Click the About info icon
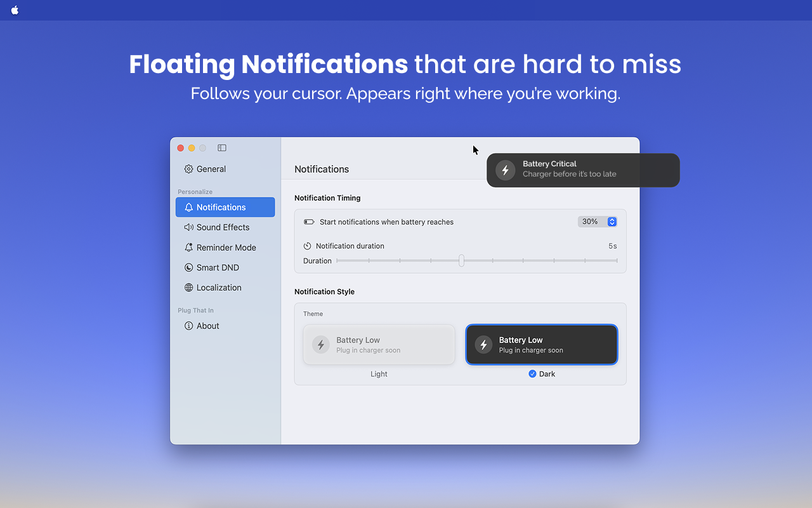The width and height of the screenshot is (812, 508). (x=188, y=326)
